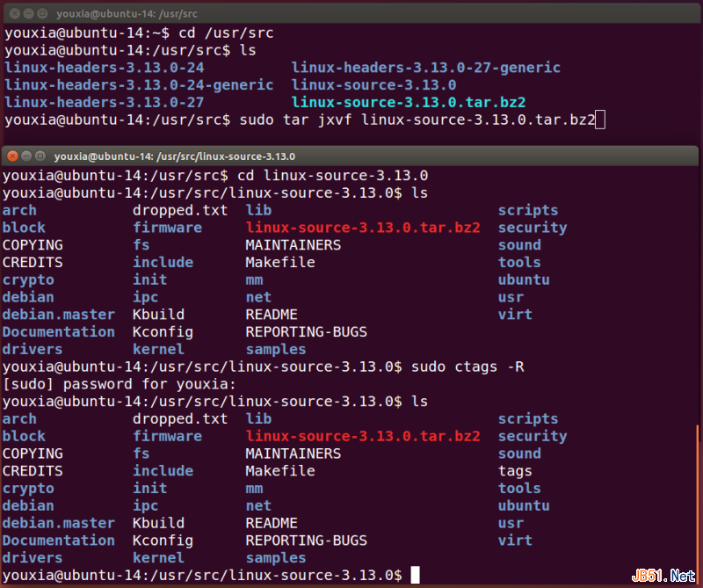Minimize the /usr/src/linux-source-3.13.0 terminal window

point(26,156)
